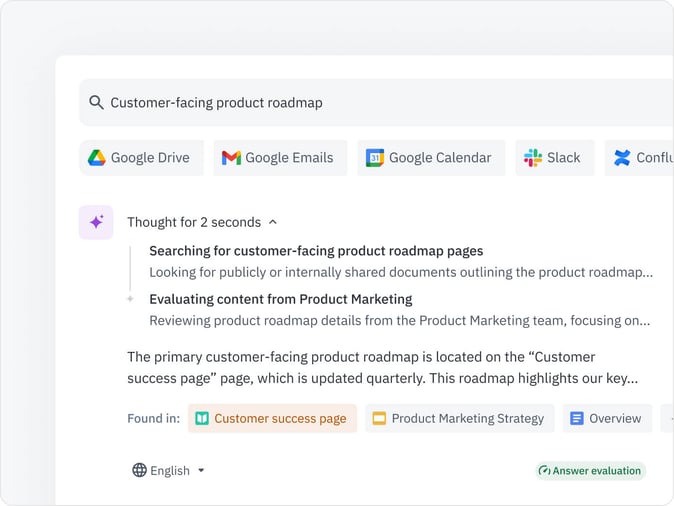Viewport: 674px width, 506px height.
Task: Click the Google Calendar icon
Action: click(x=375, y=158)
